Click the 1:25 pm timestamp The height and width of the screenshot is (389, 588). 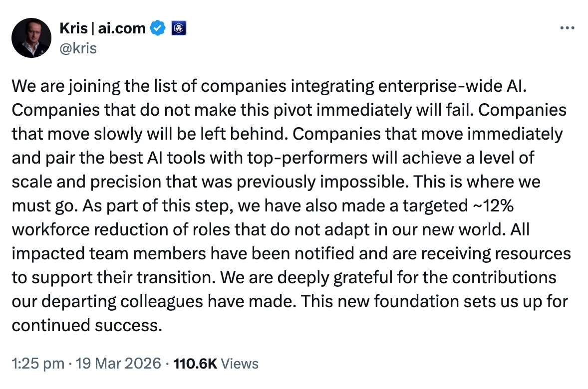click(x=38, y=364)
